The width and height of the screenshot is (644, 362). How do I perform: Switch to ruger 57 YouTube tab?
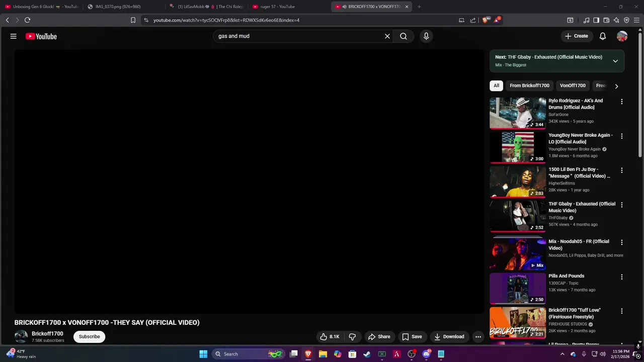(289, 7)
